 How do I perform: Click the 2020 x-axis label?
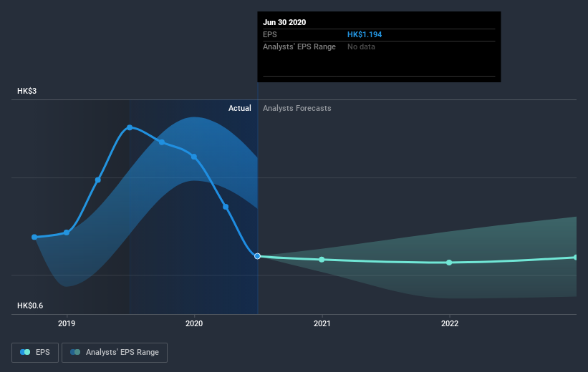194,323
